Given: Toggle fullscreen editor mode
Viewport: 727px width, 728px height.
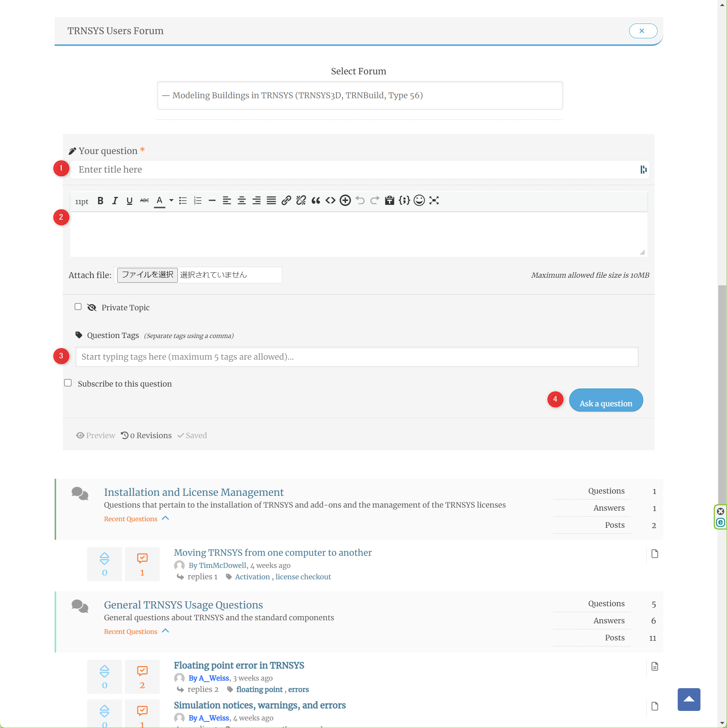Looking at the screenshot, I should coord(434,201).
